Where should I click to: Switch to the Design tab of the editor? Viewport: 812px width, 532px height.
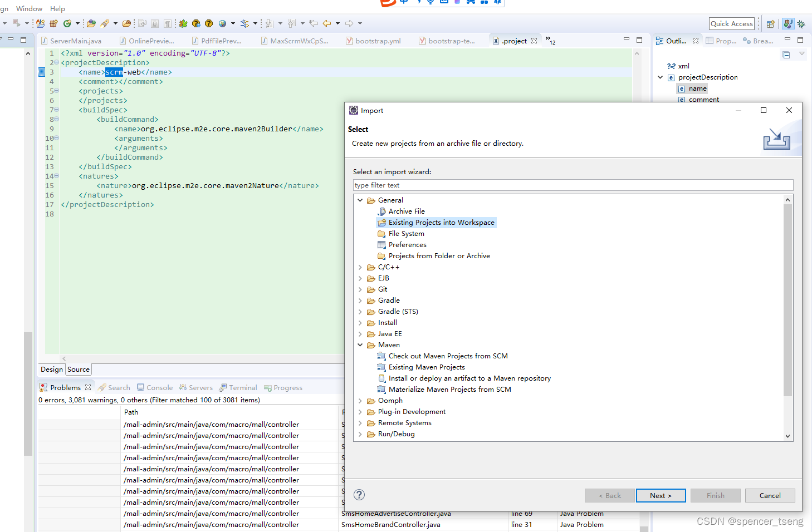pyautogui.click(x=51, y=369)
